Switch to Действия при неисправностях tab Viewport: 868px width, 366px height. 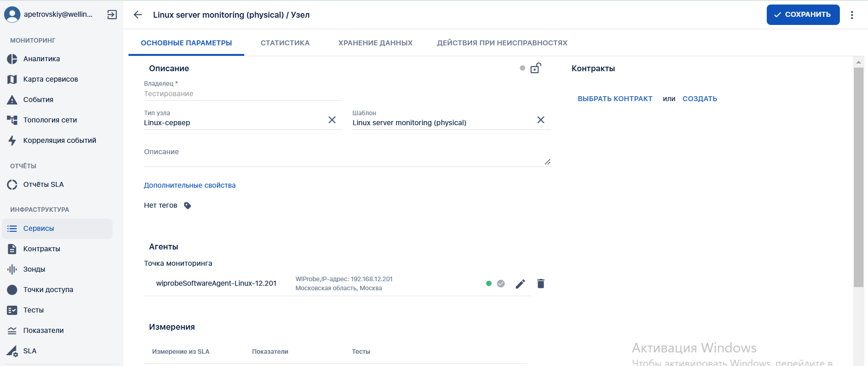pos(502,43)
